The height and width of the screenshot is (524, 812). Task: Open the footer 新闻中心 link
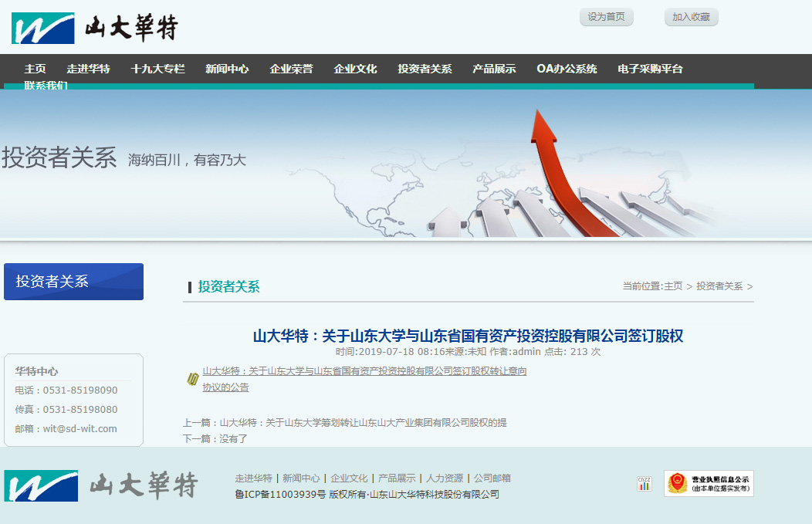(x=301, y=478)
